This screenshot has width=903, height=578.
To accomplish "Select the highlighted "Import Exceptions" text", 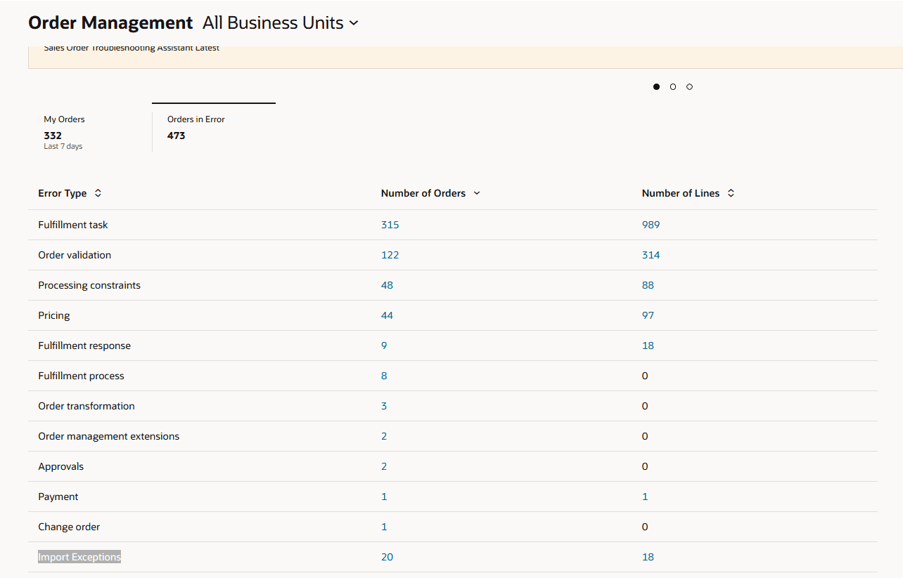I will tap(79, 557).
